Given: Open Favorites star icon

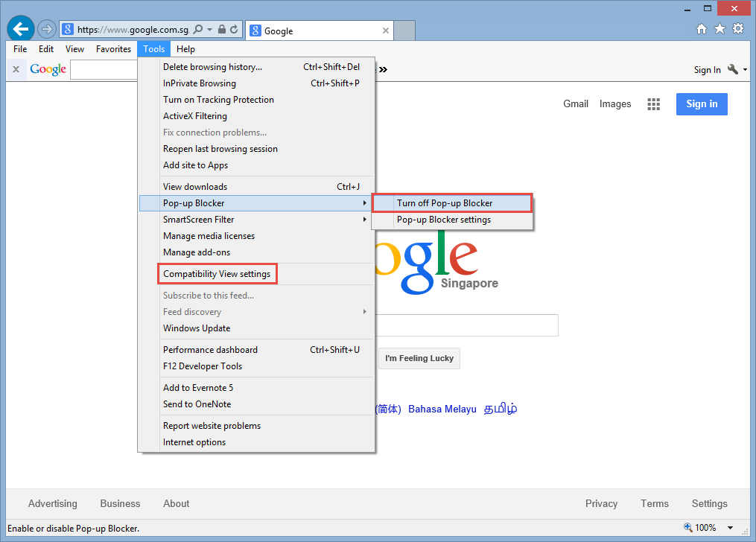Looking at the screenshot, I should point(720,29).
